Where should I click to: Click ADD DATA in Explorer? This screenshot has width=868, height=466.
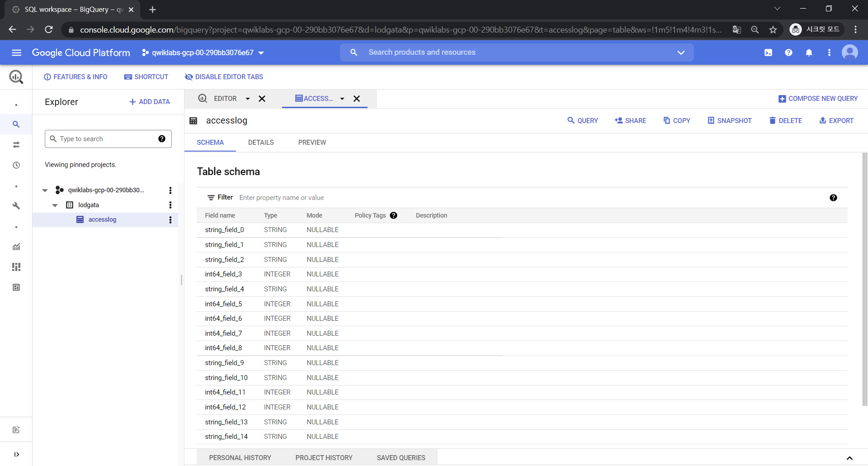pos(150,102)
